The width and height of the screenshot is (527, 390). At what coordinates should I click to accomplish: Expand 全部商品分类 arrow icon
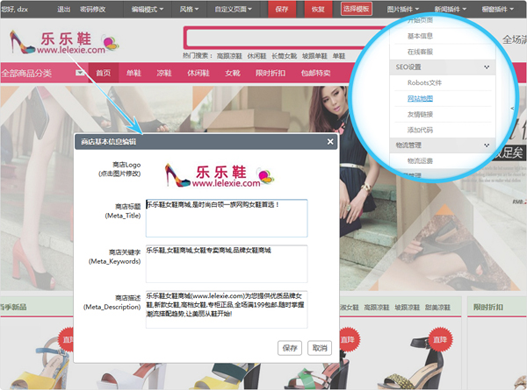[x=80, y=72]
